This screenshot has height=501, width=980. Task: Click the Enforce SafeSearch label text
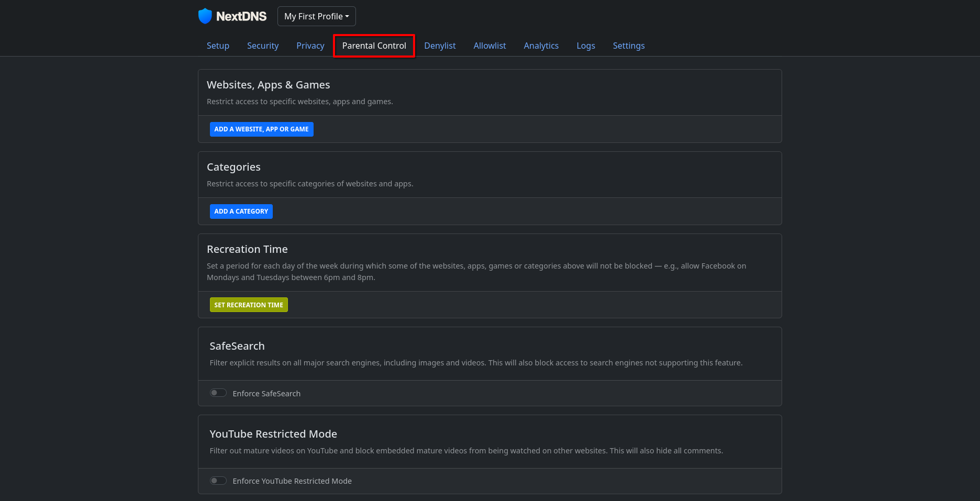click(266, 394)
